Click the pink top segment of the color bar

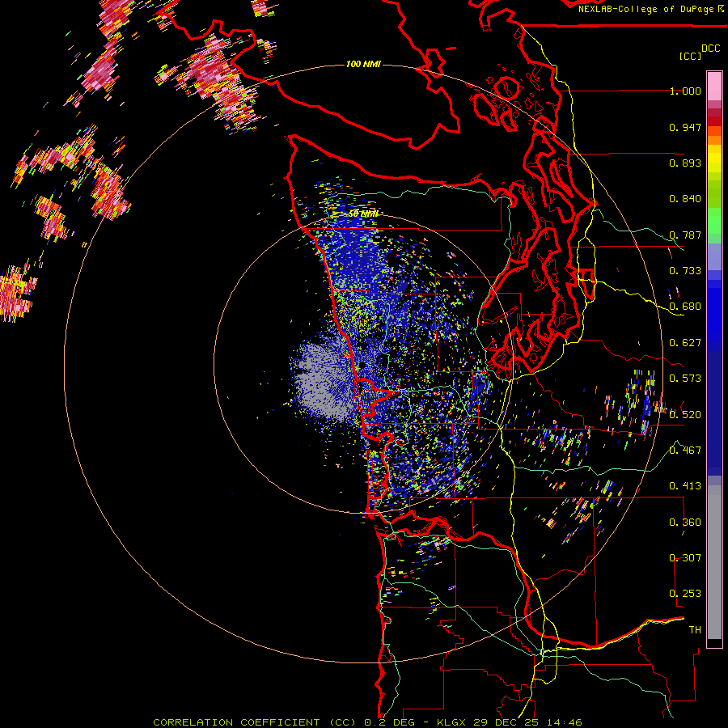click(x=714, y=87)
